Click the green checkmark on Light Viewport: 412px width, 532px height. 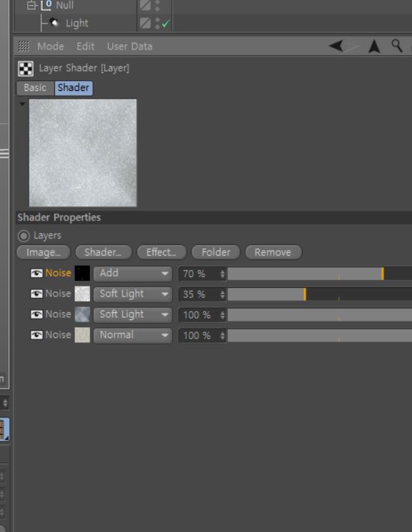pyautogui.click(x=166, y=24)
